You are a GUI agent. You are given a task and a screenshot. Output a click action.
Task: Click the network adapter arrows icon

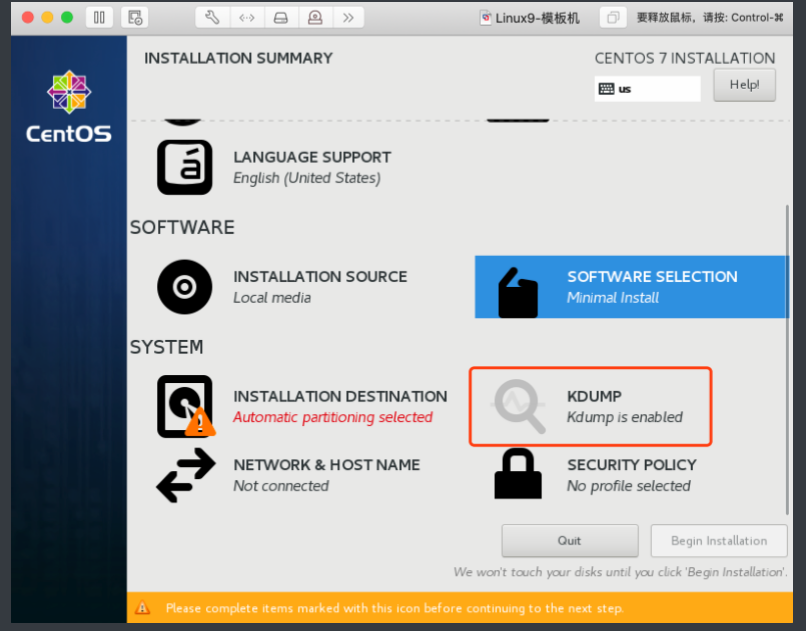(x=247, y=18)
